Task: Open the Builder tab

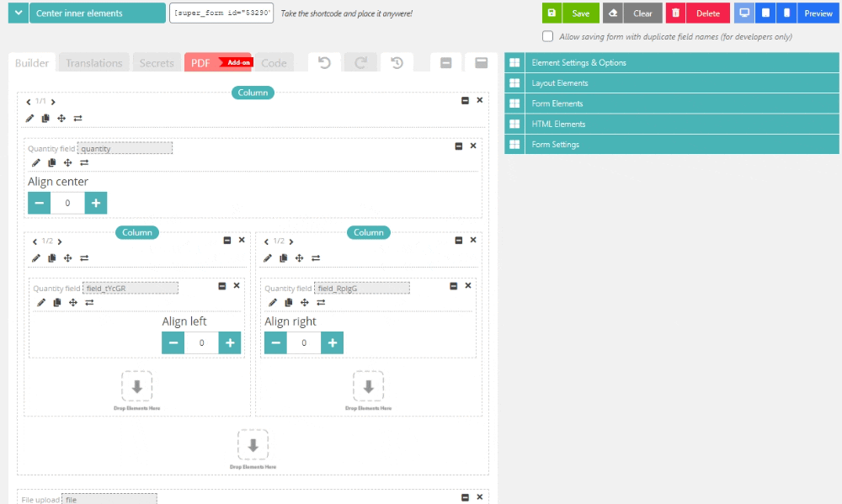Action: (x=32, y=63)
